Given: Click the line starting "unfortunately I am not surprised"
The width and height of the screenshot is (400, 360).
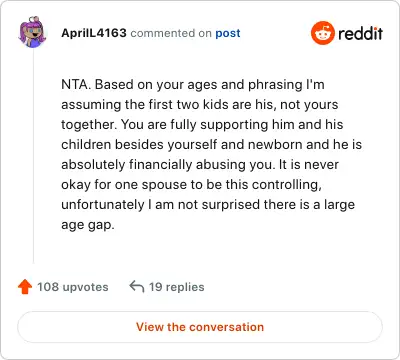Looking at the screenshot, I should [x=208, y=205].
